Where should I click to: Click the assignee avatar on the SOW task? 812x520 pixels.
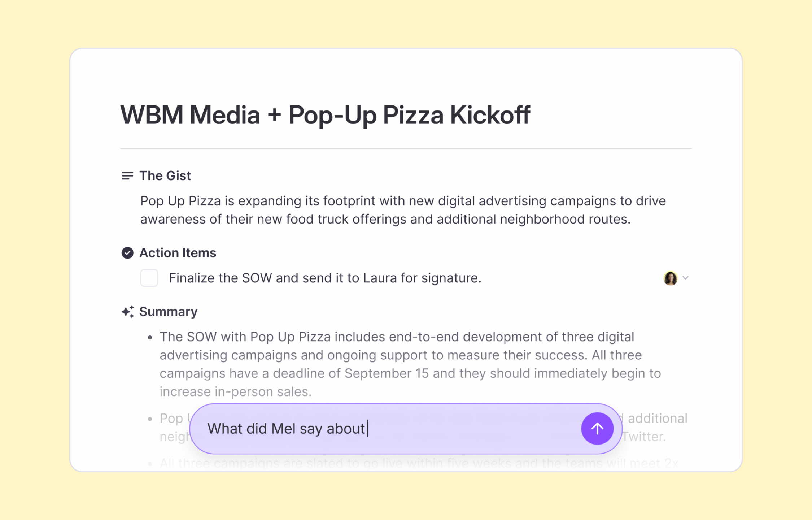[671, 278]
